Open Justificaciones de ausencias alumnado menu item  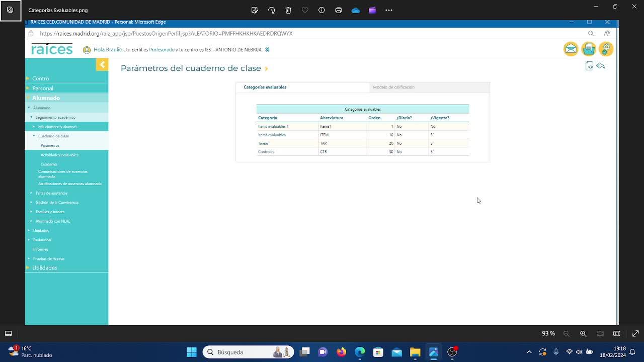coord(70,184)
